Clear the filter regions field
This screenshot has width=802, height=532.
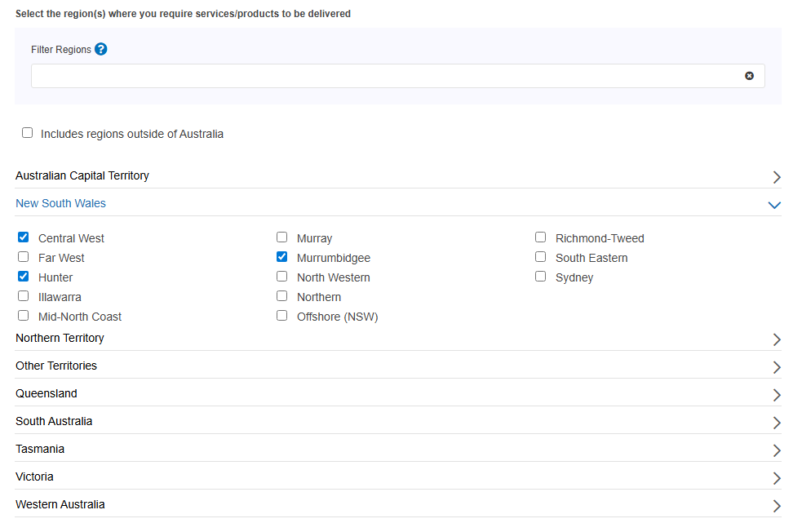pos(749,76)
